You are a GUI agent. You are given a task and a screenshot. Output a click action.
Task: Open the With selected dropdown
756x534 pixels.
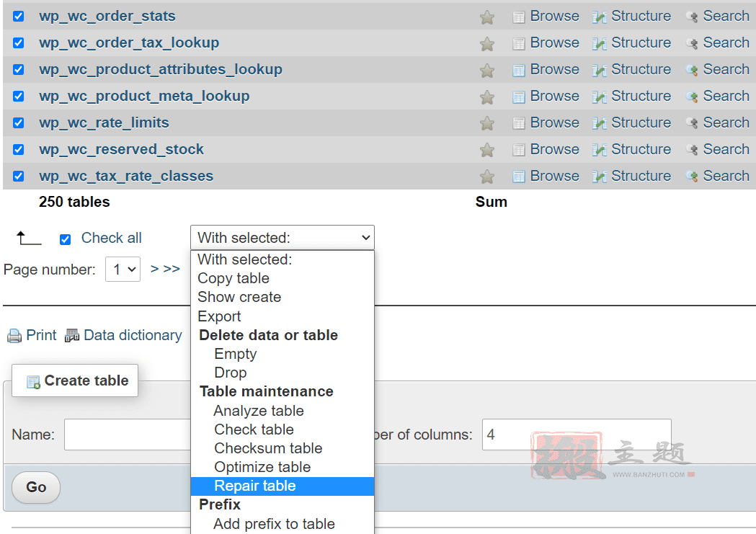click(x=283, y=238)
